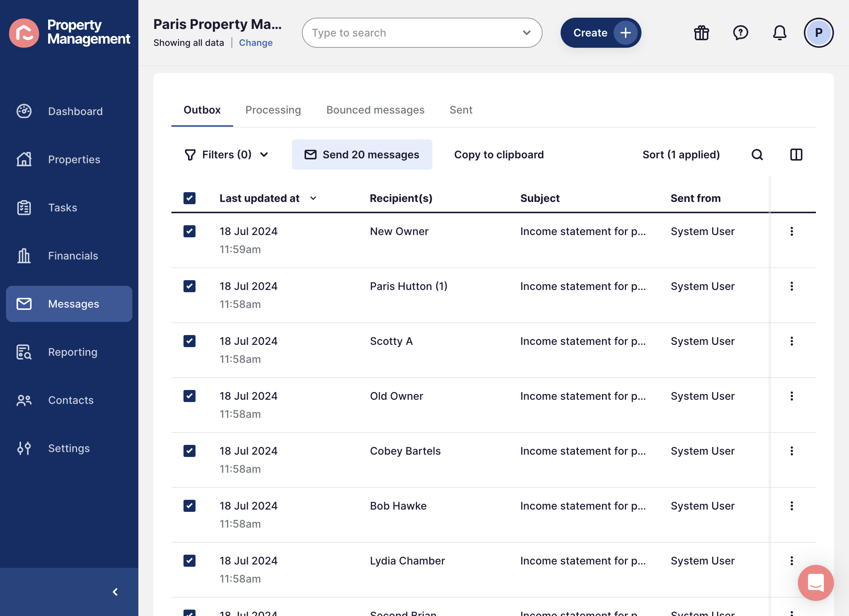Viewport: 849px width, 616px height.
Task: Click Bob Hawke recipient name
Action: coord(398,506)
